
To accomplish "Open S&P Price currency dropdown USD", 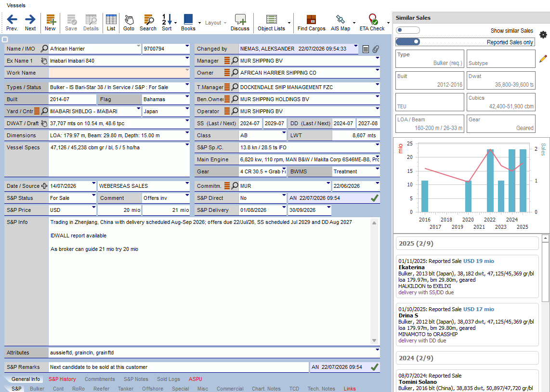I will click(93, 207).
